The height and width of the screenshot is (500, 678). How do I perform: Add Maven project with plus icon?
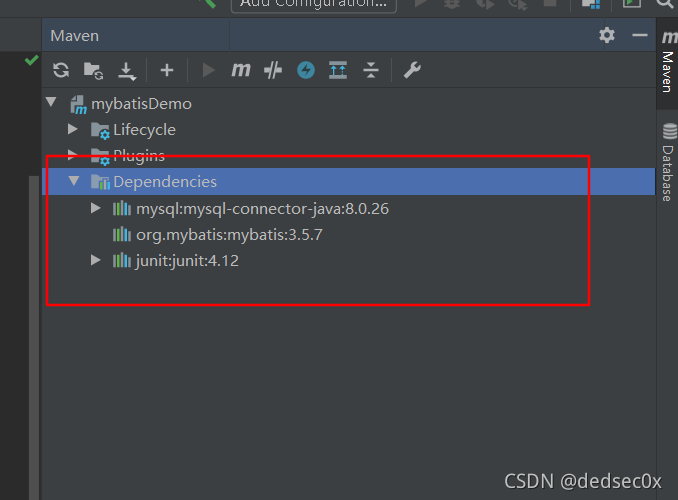pyautogui.click(x=166, y=70)
